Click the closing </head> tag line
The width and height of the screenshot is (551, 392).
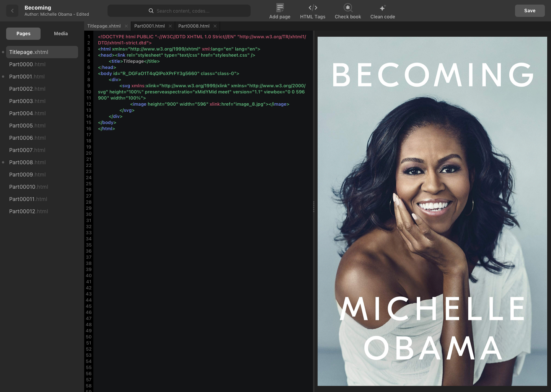[107, 67]
